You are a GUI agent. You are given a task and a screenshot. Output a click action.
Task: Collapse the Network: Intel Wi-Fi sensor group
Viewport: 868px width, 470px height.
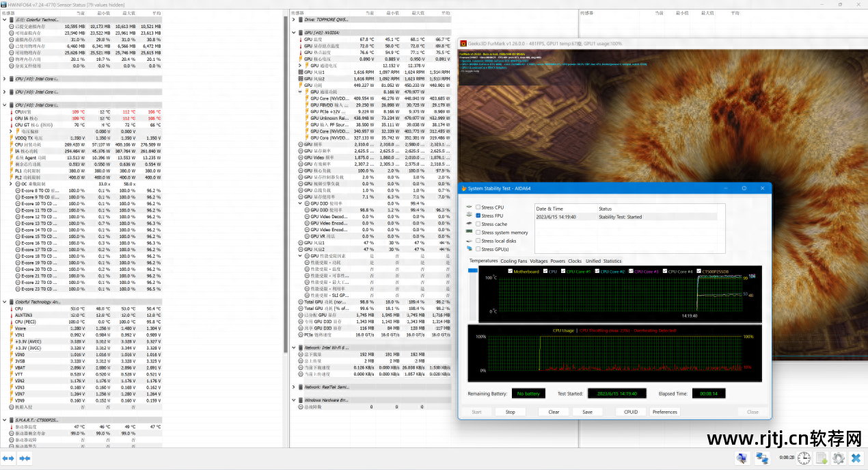coord(294,348)
